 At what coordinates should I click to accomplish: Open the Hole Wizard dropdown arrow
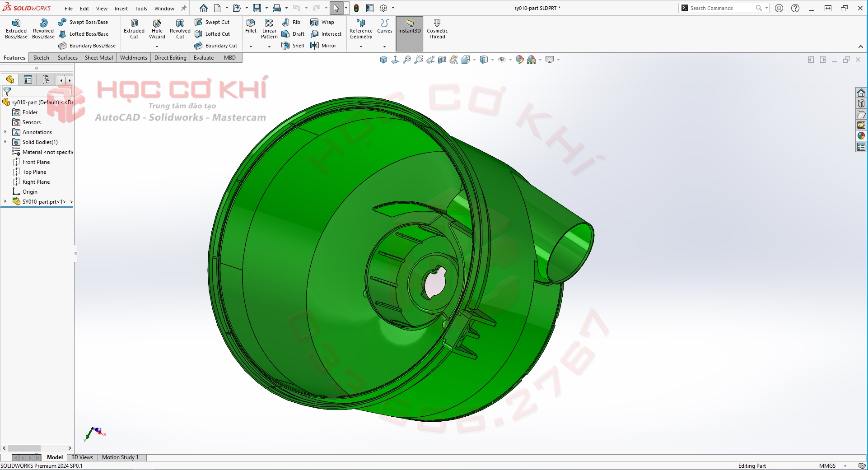[157, 47]
